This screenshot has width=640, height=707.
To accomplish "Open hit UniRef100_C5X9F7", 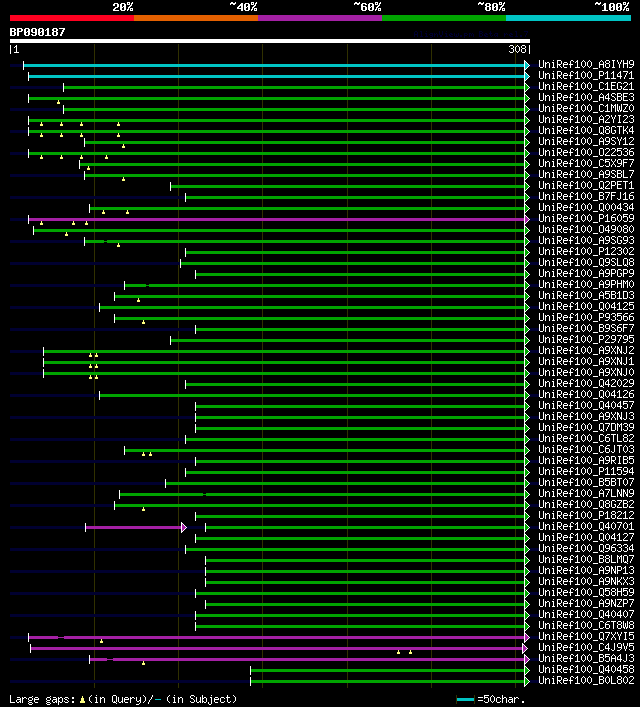I will tap(586, 163).
